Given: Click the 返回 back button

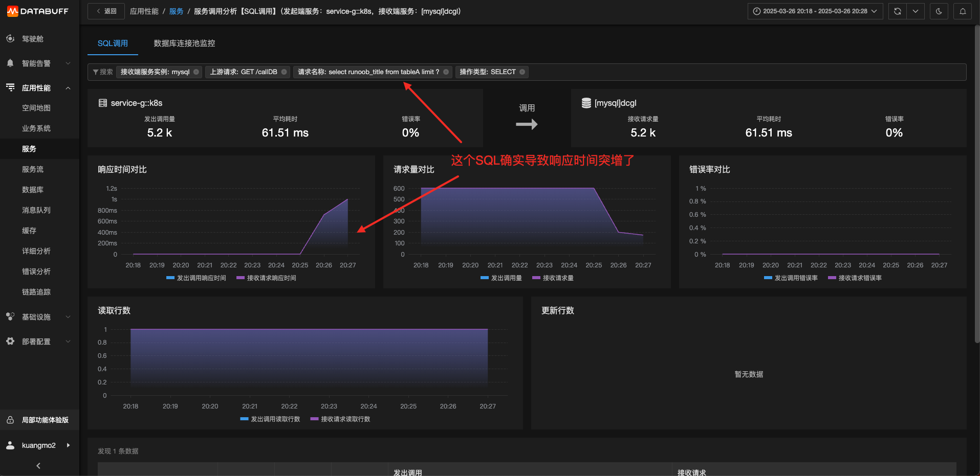Looking at the screenshot, I should pyautogui.click(x=106, y=11).
